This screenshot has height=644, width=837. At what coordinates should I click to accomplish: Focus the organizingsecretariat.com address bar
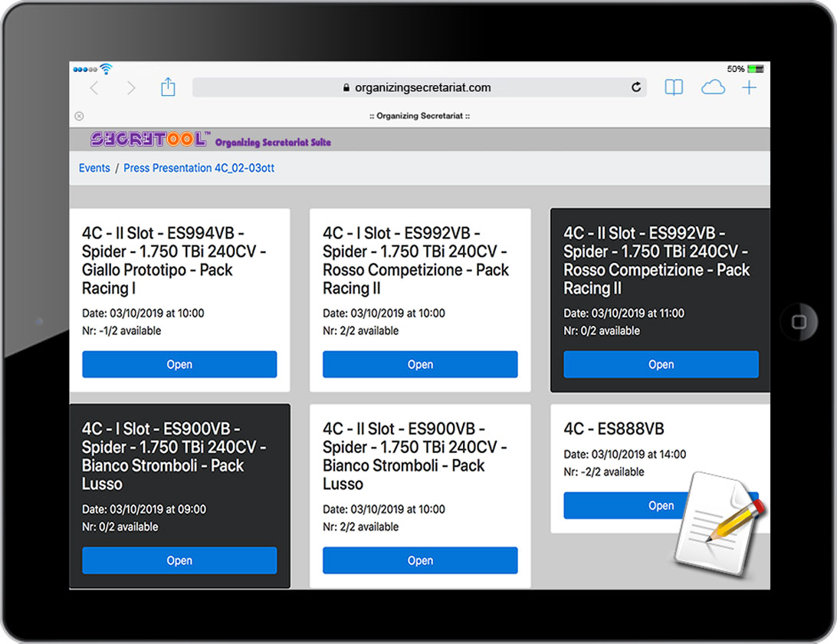419,87
